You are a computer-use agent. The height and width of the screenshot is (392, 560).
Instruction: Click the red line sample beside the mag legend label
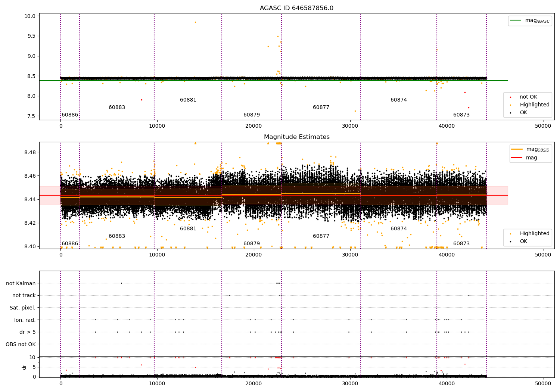(517, 158)
